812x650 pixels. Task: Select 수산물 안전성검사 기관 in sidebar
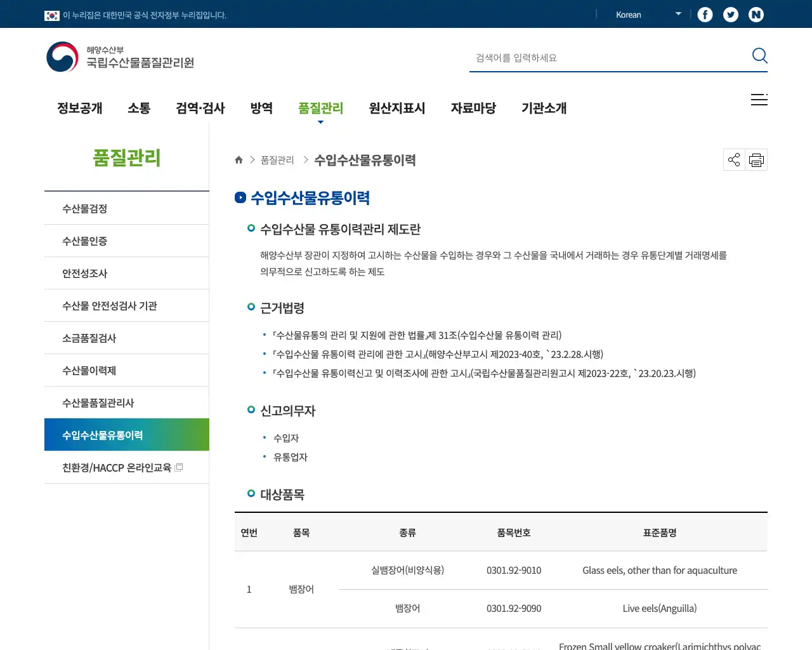click(127, 306)
